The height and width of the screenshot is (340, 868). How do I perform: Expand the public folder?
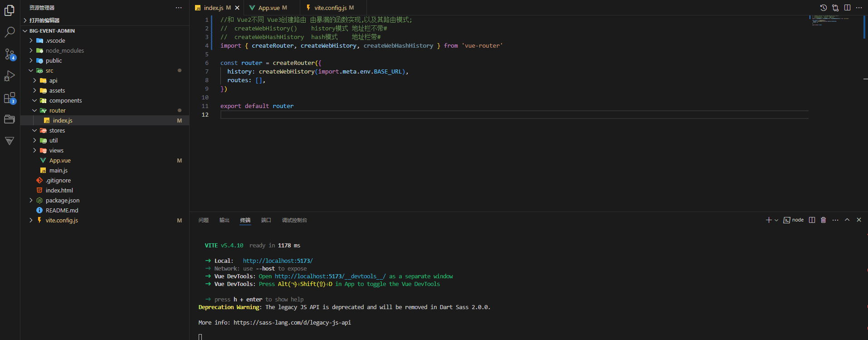(x=105, y=61)
